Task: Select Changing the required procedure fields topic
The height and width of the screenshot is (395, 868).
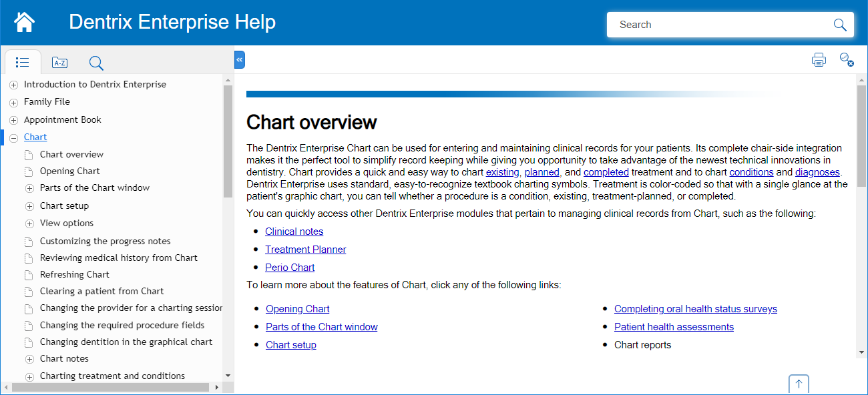Action: click(122, 325)
